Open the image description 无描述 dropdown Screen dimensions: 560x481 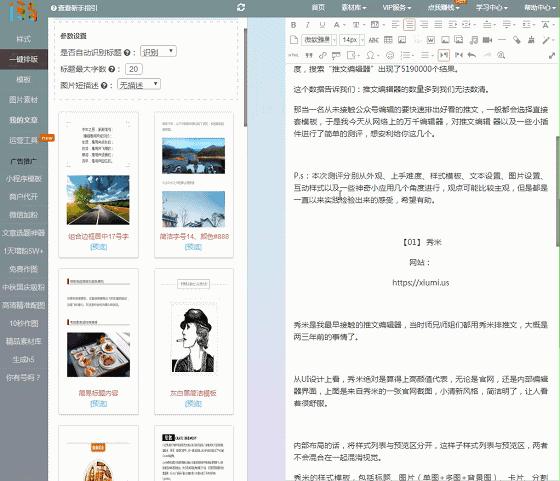[x=139, y=85]
